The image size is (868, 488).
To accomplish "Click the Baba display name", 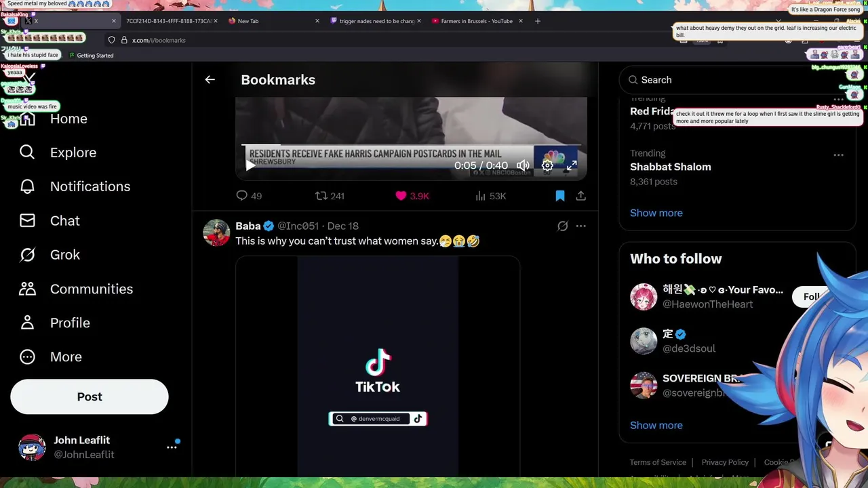I will click(x=248, y=226).
